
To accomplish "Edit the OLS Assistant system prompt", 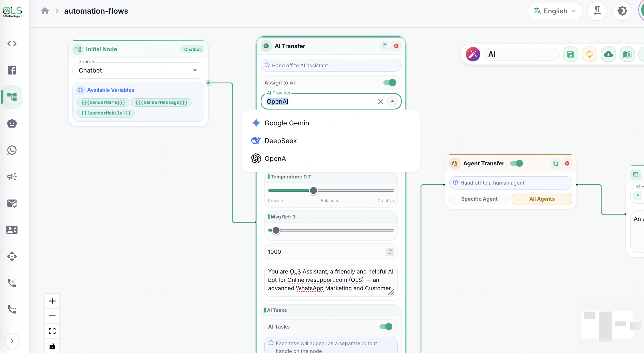I will (x=331, y=280).
